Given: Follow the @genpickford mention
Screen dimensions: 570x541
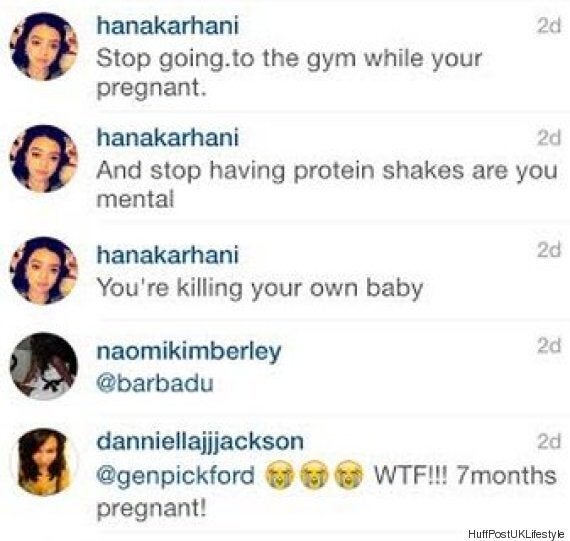Looking at the screenshot, I should pos(176,476).
